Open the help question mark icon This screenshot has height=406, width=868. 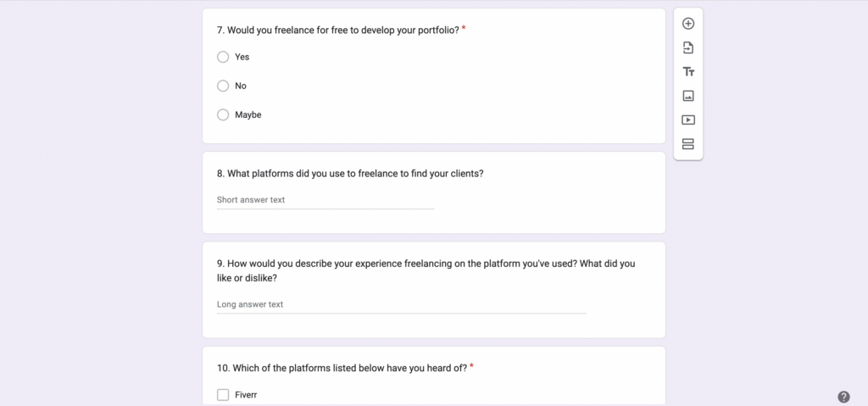843,397
